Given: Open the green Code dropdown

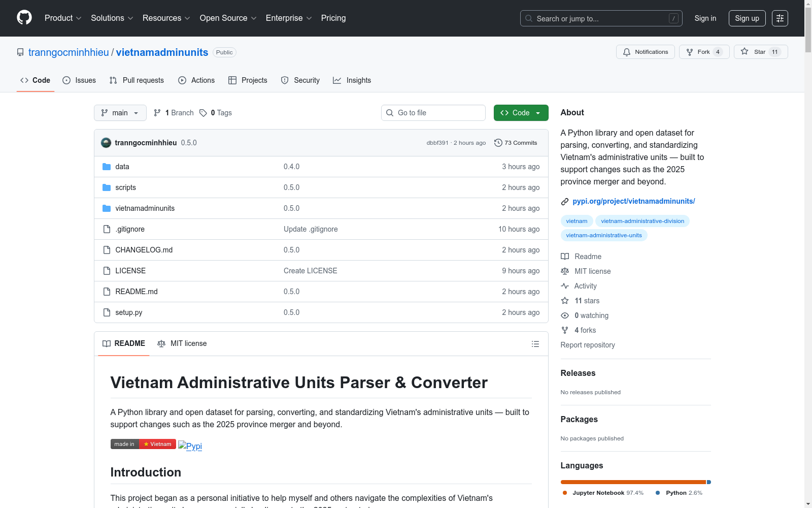Looking at the screenshot, I should (x=521, y=113).
